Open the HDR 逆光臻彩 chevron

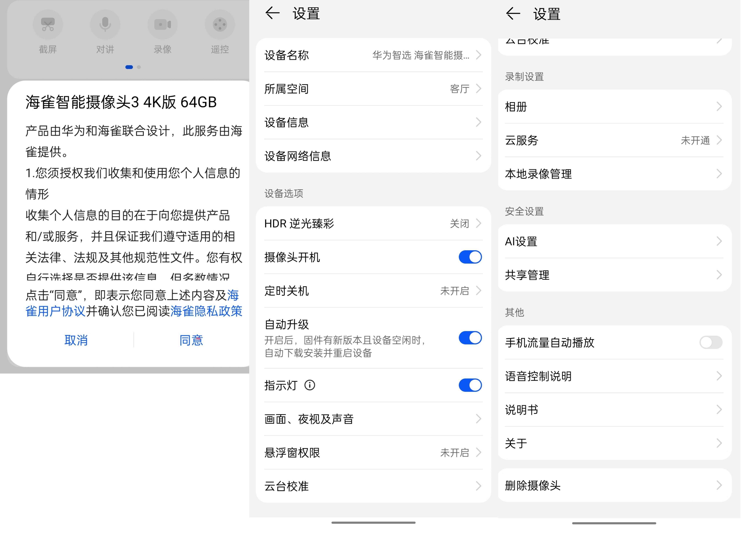coord(479,223)
